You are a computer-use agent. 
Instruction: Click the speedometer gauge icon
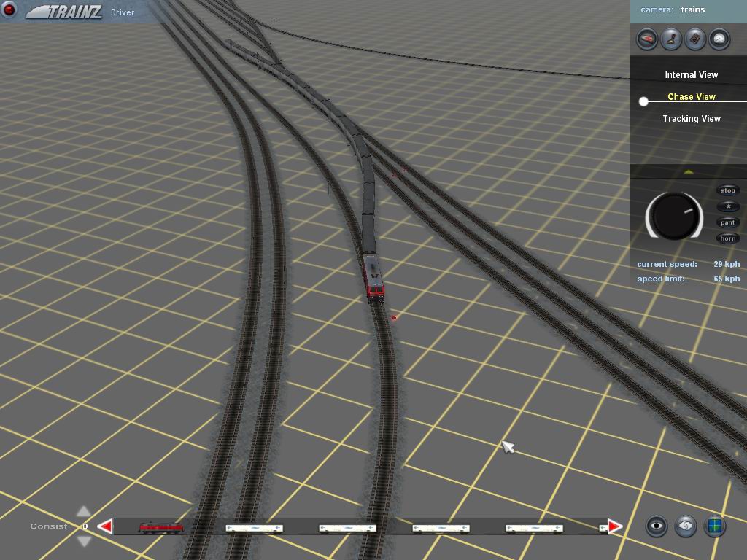pos(719,39)
